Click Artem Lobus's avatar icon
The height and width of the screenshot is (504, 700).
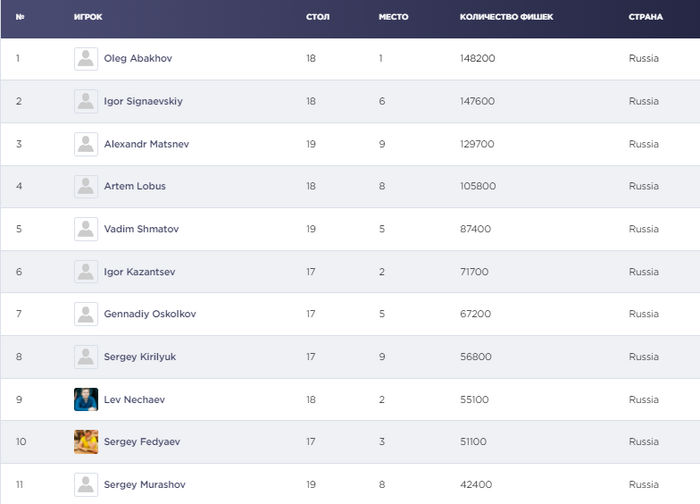coord(86,187)
